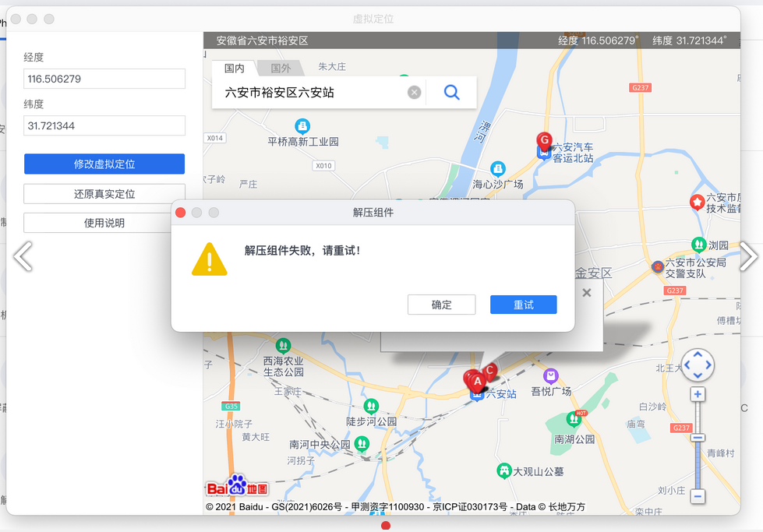The width and height of the screenshot is (763, 532).
Task: Click 确定 in the 解压组件 dialog
Action: pos(441,305)
